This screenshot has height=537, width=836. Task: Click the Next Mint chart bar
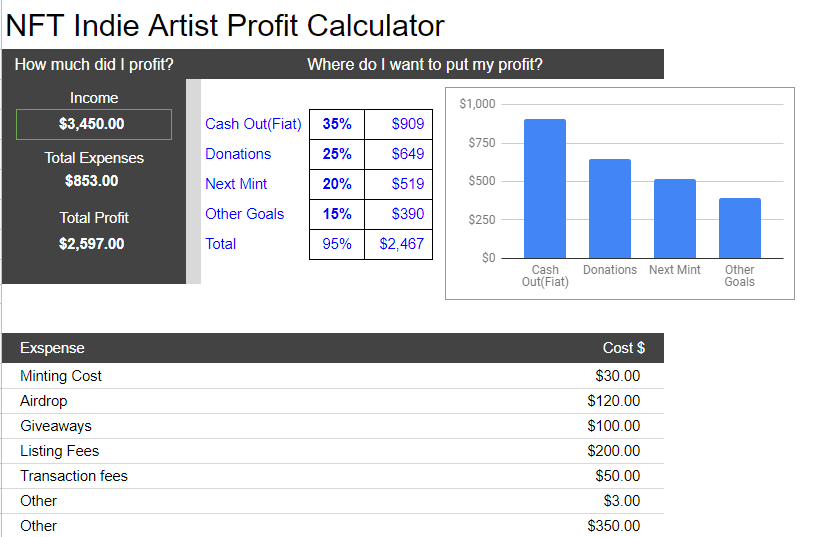[x=674, y=219]
